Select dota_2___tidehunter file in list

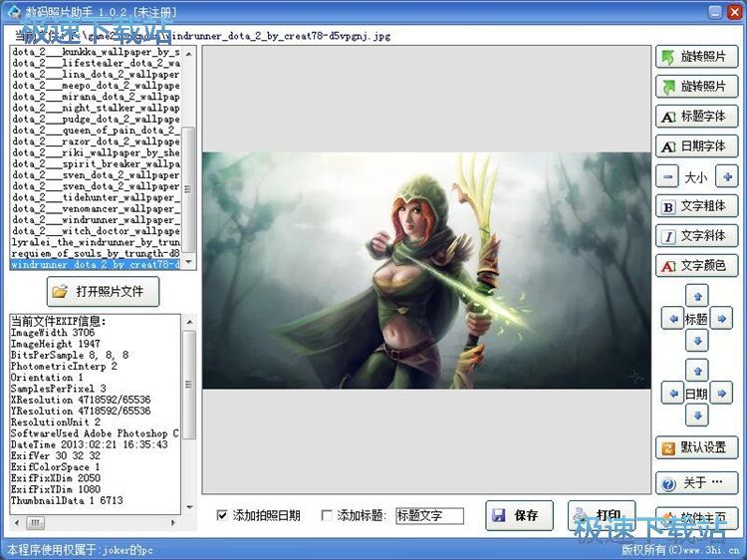pyautogui.click(x=96, y=197)
